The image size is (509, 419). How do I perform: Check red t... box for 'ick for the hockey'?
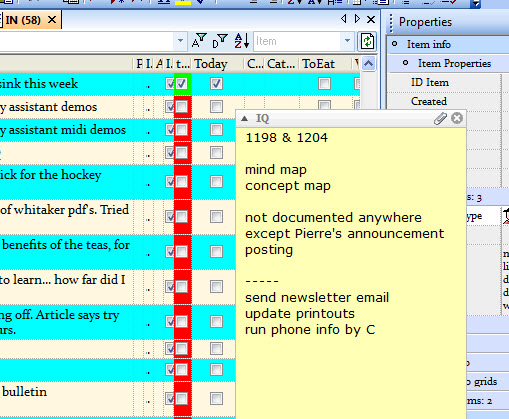point(182,182)
